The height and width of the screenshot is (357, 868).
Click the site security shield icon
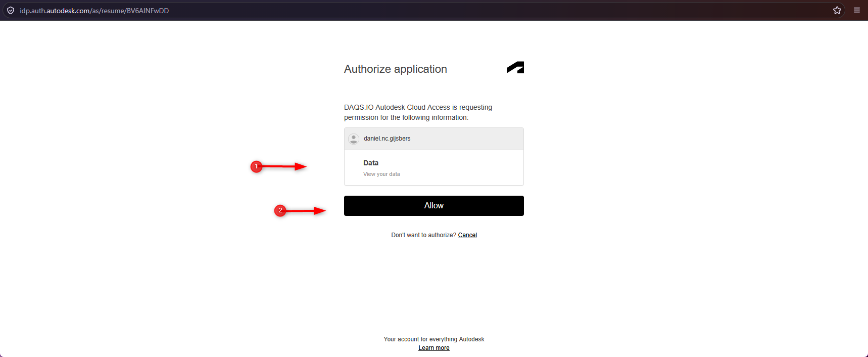[11, 11]
